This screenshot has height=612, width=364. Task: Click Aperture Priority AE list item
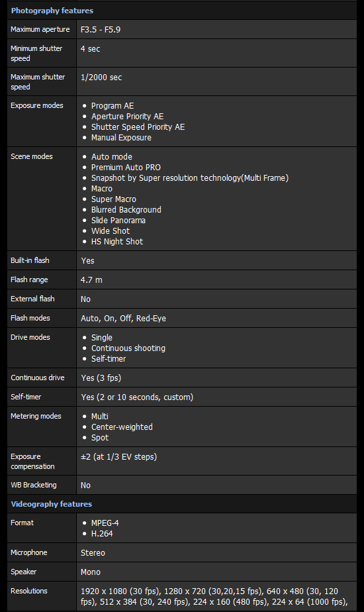[127, 117]
